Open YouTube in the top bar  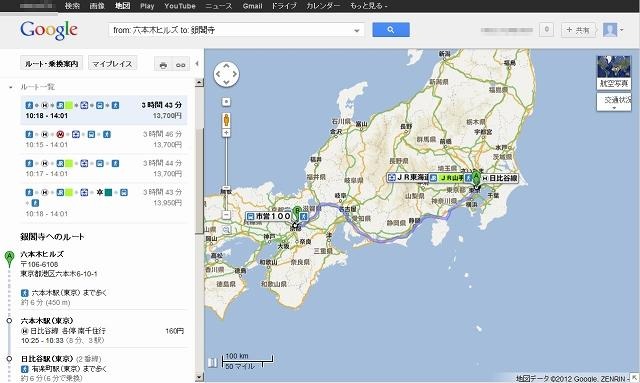click(x=180, y=6)
